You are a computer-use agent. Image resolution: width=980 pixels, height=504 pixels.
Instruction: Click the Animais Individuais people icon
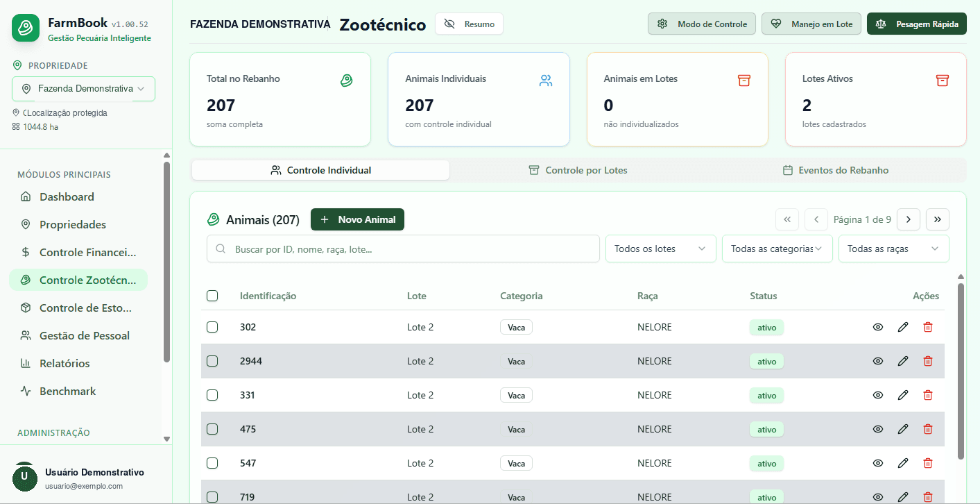coord(546,81)
